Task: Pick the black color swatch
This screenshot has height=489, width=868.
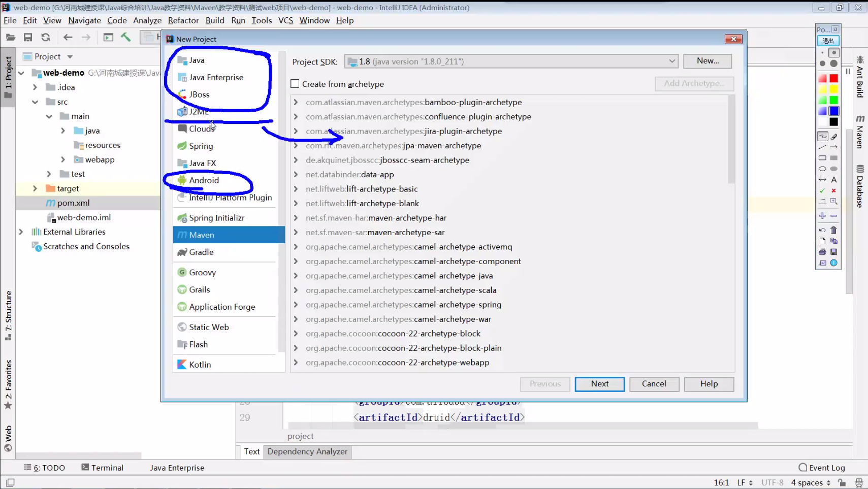Action: coord(834,122)
